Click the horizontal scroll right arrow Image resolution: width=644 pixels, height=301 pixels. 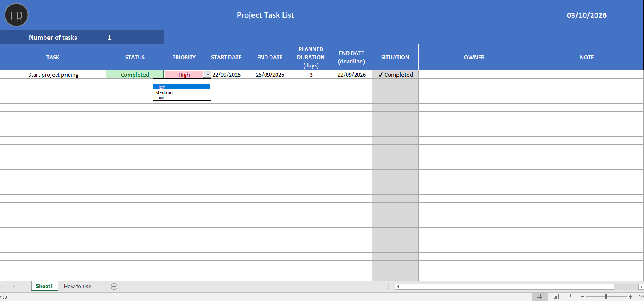pos(641,287)
